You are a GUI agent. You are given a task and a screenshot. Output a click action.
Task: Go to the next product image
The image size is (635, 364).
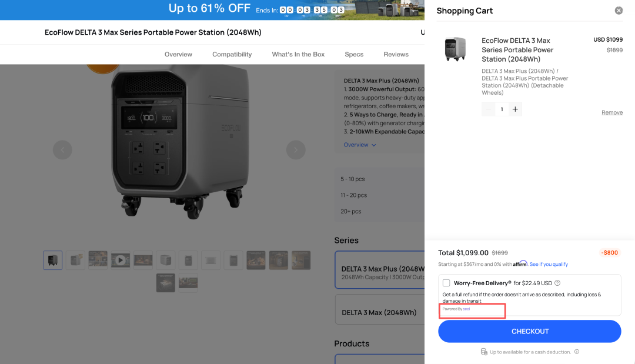[x=296, y=150]
